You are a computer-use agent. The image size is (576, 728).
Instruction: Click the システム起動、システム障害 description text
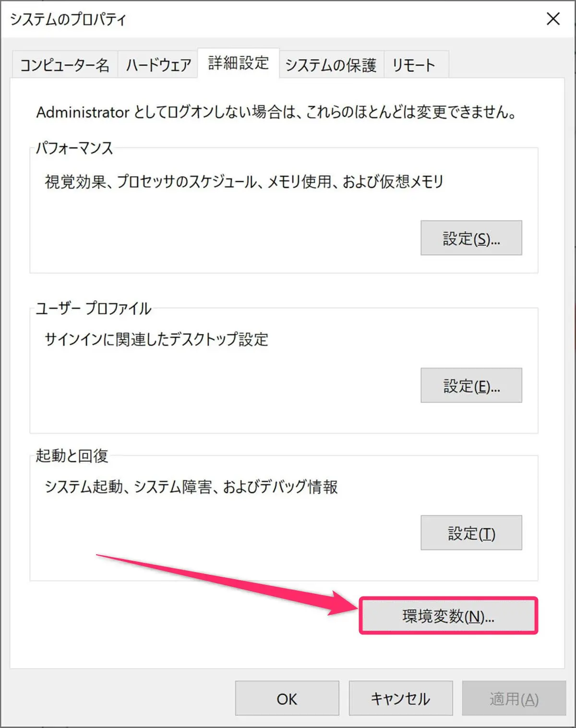pyautogui.click(x=191, y=487)
